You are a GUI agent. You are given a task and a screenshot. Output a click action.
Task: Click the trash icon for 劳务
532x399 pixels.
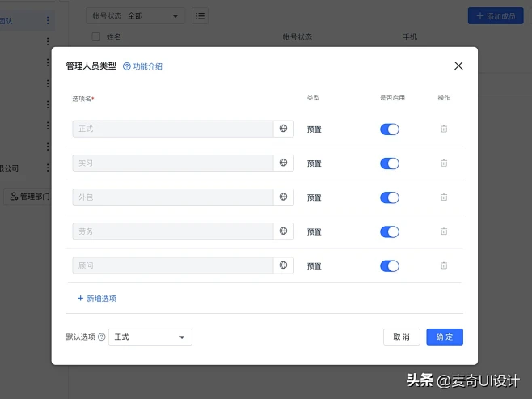pos(444,231)
